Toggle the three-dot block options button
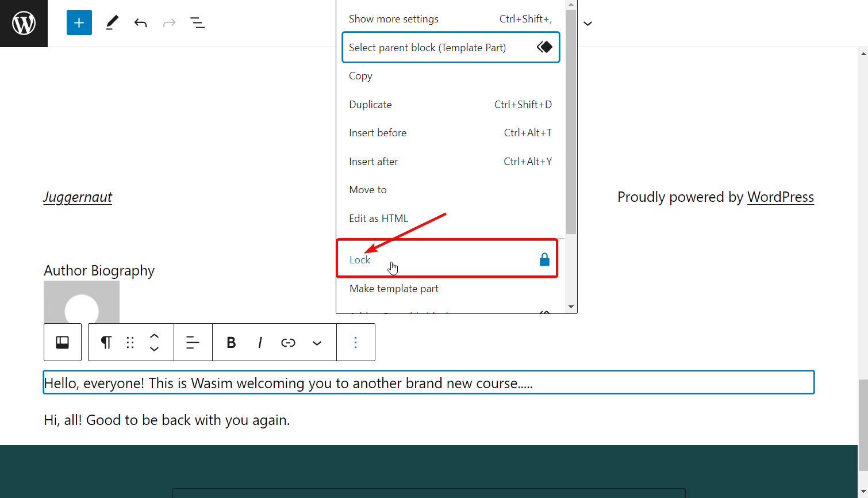 [355, 343]
